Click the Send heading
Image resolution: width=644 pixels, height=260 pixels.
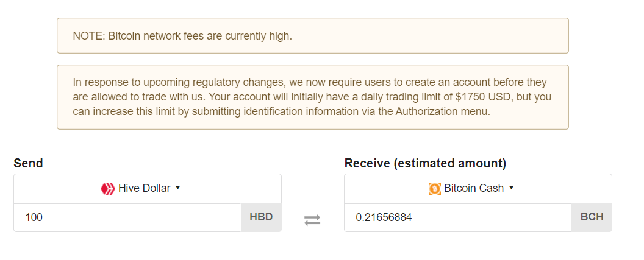pos(28,163)
